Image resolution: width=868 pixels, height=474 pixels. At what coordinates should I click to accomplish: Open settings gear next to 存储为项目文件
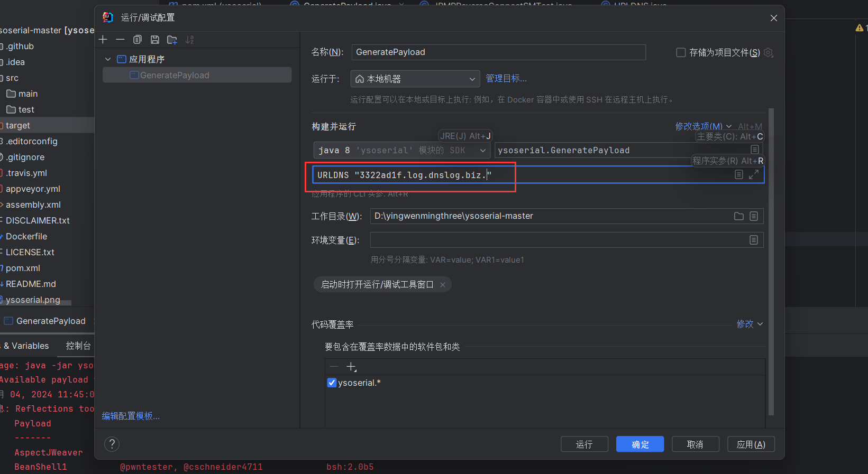[x=769, y=52]
